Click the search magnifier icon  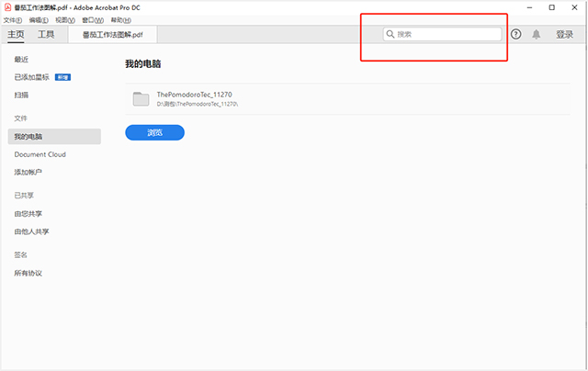pyautogui.click(x=390, y=34)
